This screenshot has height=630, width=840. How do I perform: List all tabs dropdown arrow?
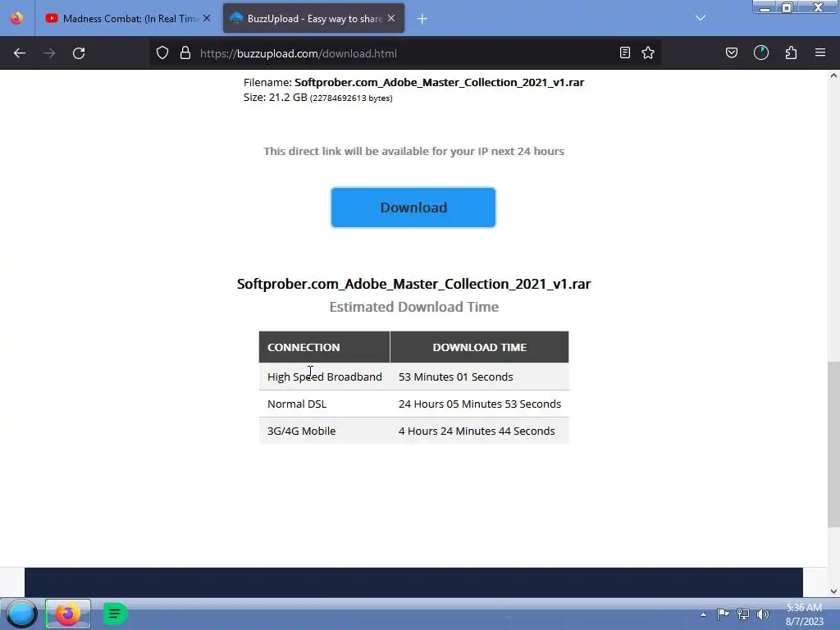(x=701, y=18)
